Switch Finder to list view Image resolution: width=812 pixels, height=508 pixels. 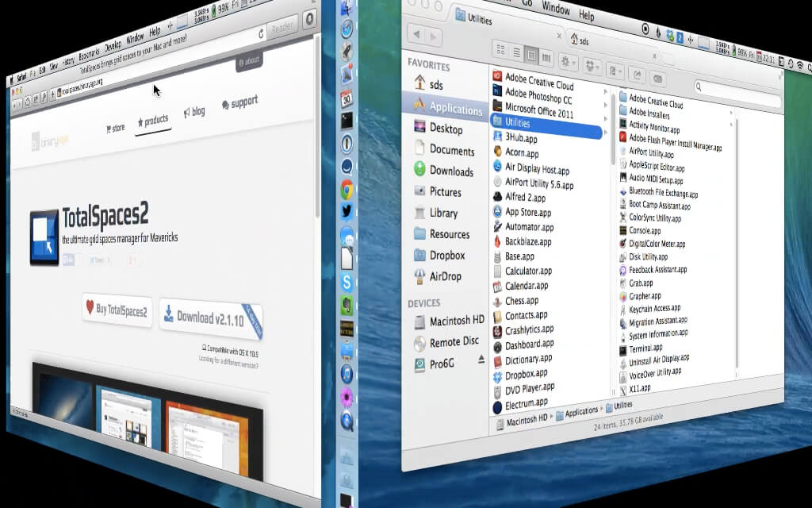pyautogui.click(x=516, y=55)
